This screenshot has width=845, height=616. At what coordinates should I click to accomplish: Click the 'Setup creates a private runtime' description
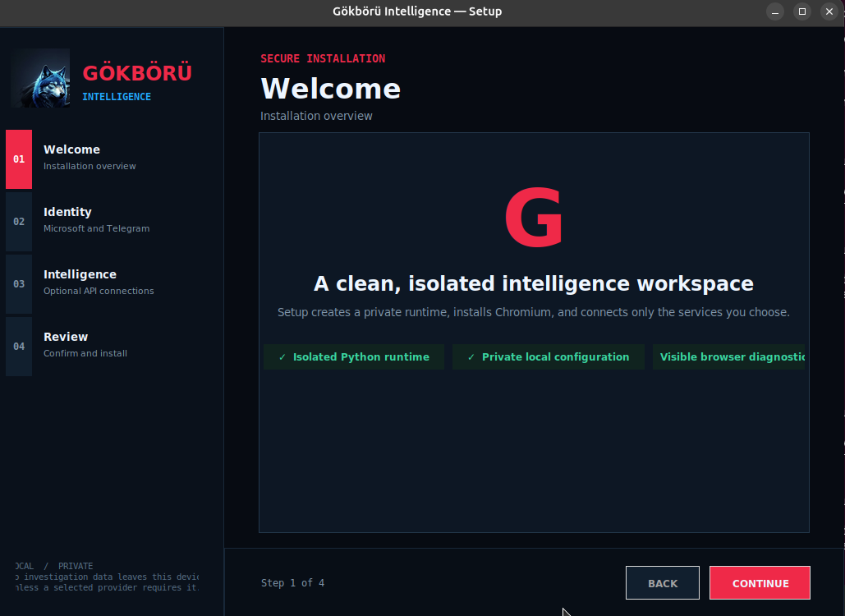click(534, 313)
